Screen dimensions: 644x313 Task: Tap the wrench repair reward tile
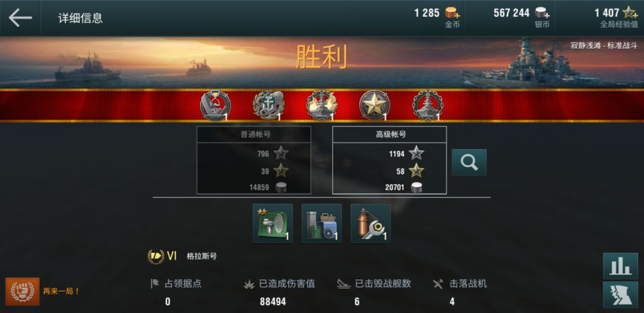(x=370, y=224)
